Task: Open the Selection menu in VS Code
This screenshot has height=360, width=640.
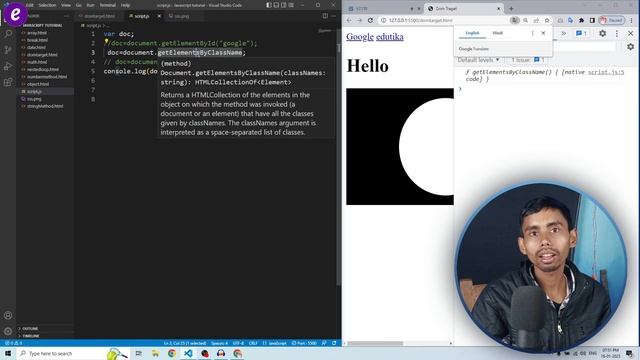Action: coord(47,5)
